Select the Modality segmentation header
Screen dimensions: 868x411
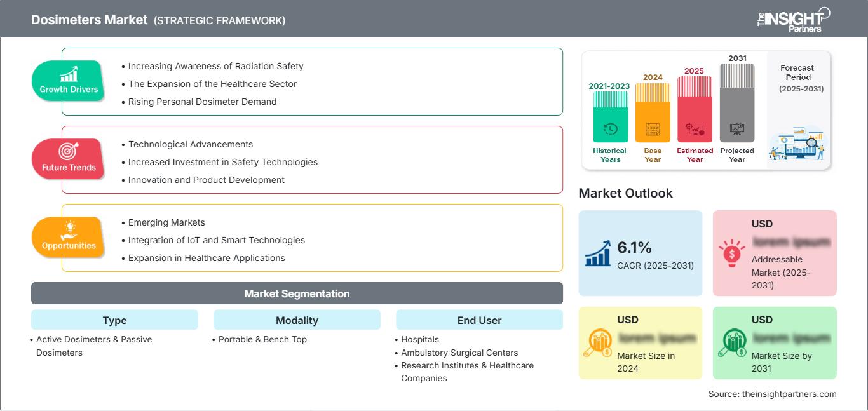297,320
